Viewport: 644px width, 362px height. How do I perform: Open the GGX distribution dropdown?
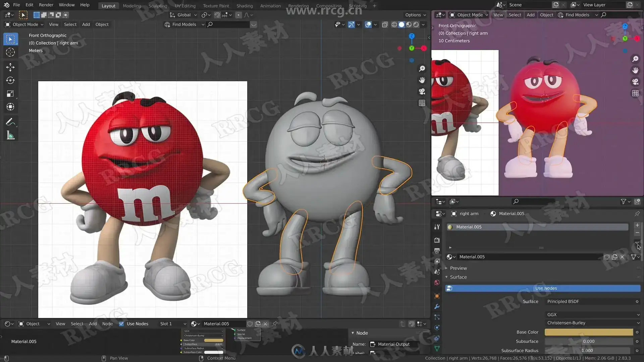point(593,314)
